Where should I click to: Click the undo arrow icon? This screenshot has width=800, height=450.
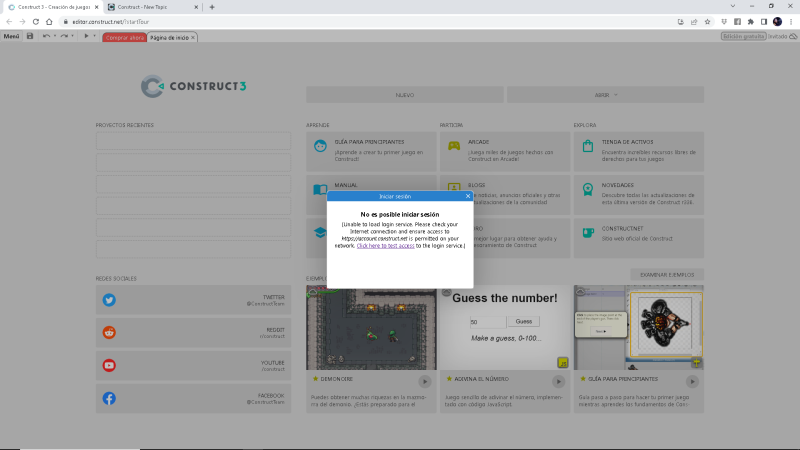46,36
